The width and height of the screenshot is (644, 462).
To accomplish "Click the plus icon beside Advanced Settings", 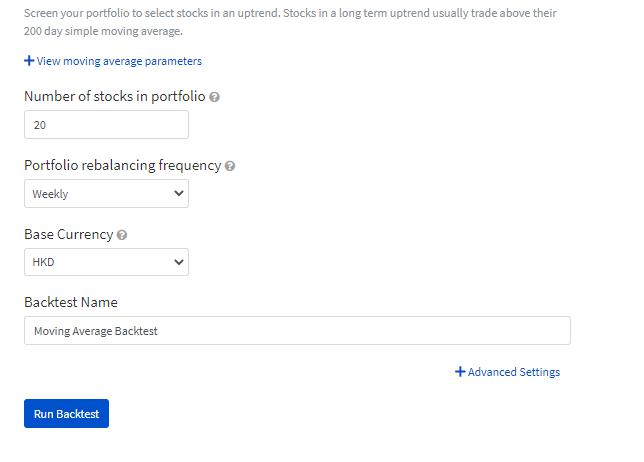I will (x=460, y=372).
